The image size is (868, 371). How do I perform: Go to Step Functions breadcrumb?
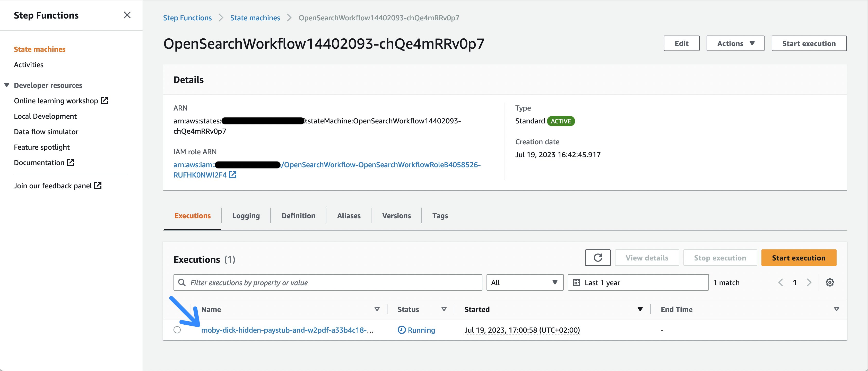click(x=187, y=18)
